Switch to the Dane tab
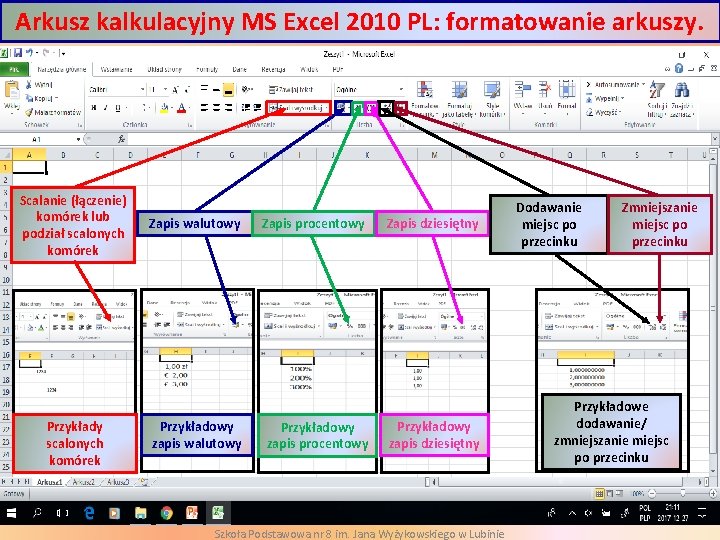This screenshot has width=720, height=540. coord(240,69)
